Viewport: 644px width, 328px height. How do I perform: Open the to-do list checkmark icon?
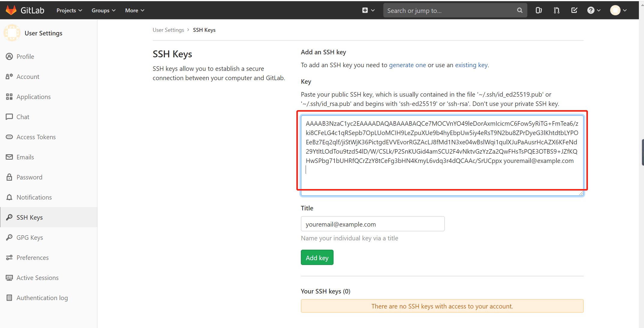574,11
